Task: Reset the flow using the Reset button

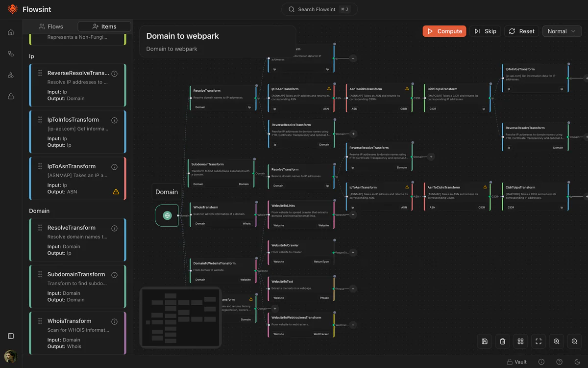Action: tap(521, 31)
